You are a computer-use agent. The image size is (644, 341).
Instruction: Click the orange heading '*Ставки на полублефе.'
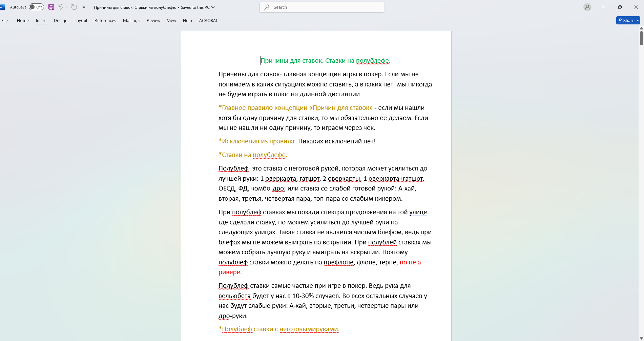coord(253,155)
